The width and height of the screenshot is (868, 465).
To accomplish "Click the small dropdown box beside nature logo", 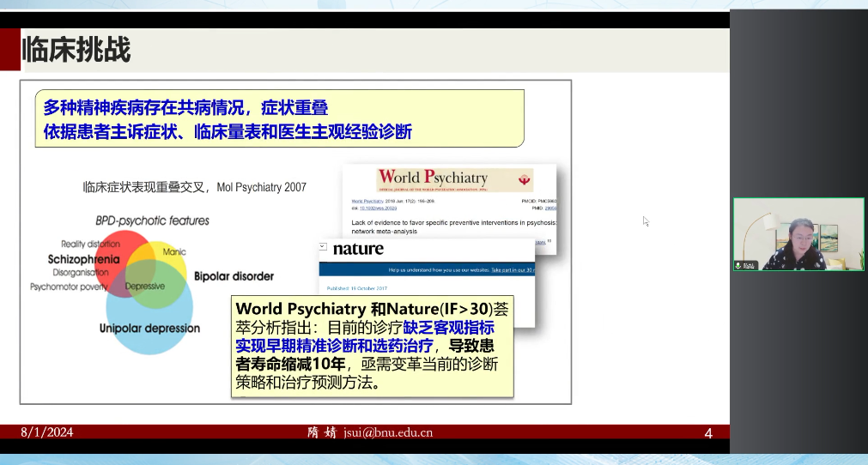I will click(x=323, y=246).
